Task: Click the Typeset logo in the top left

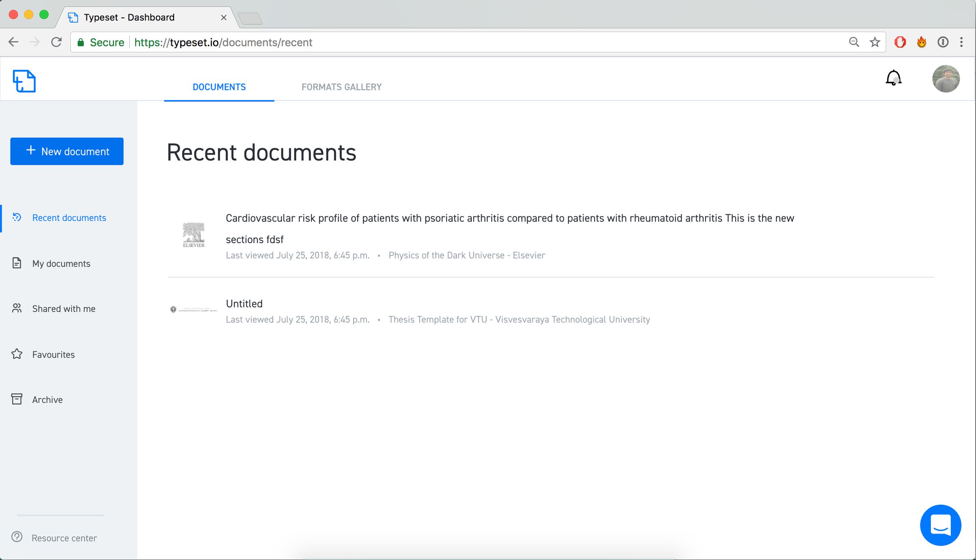Action: (x=24, y=80)
